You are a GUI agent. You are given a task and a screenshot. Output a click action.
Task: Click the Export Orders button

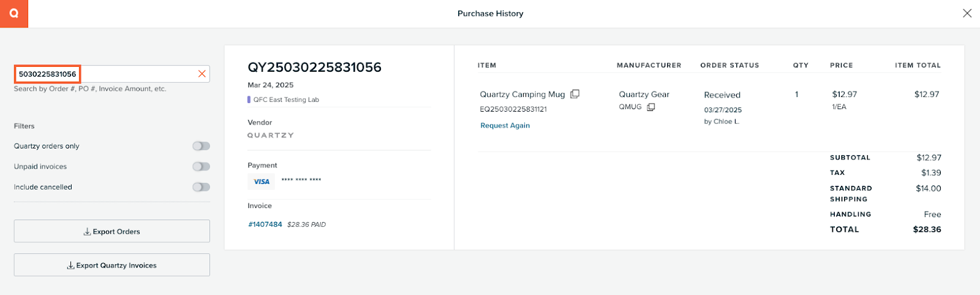[x=112, y=231]
